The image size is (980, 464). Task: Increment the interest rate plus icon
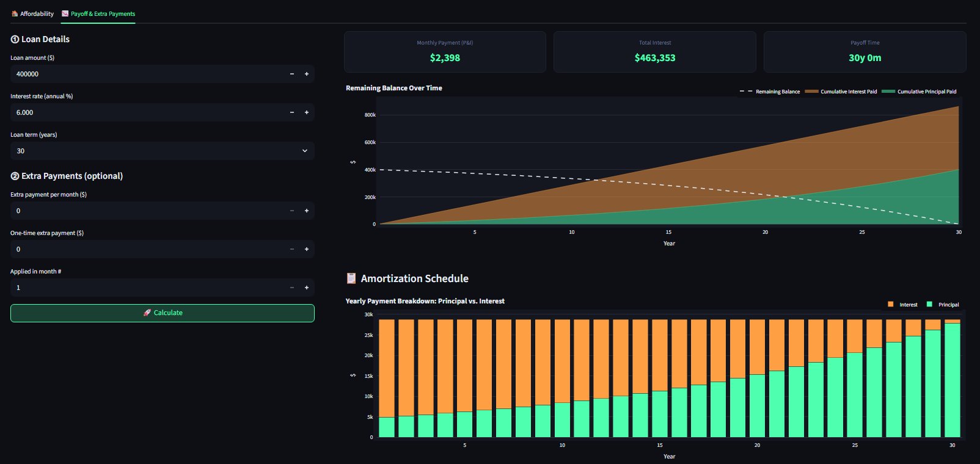pos(307,112)
